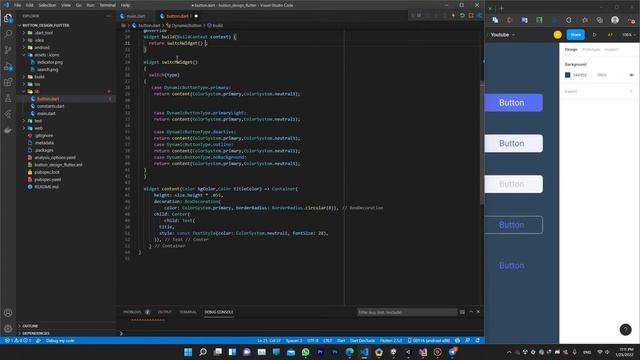
Task: Open a new browser tab with plus
Action: [502, 8]
